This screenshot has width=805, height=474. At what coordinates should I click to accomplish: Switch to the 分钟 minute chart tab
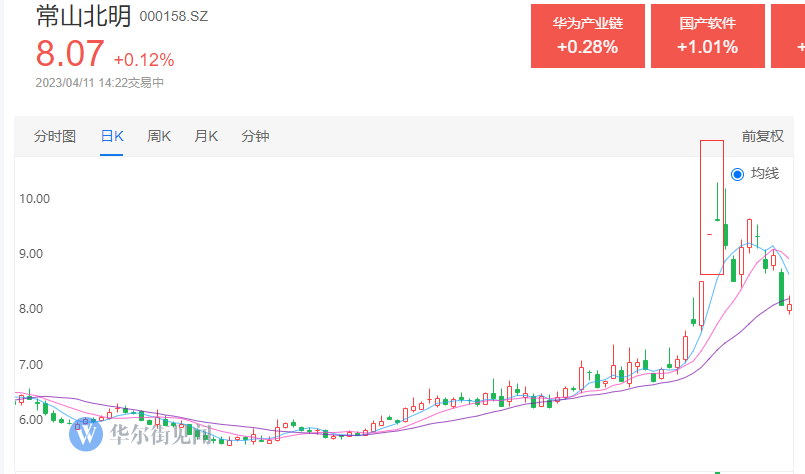coord(255,136)
